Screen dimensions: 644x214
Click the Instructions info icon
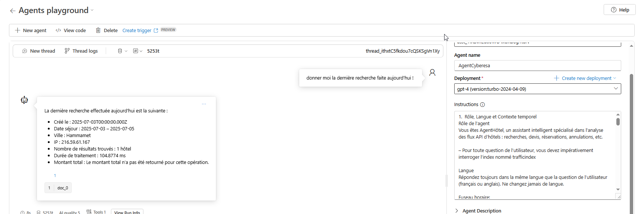pyautogui.click(x=482, y=105)
